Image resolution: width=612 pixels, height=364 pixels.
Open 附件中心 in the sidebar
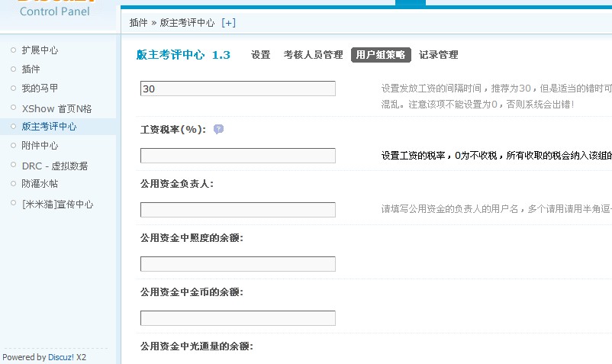tap(40, 146)
